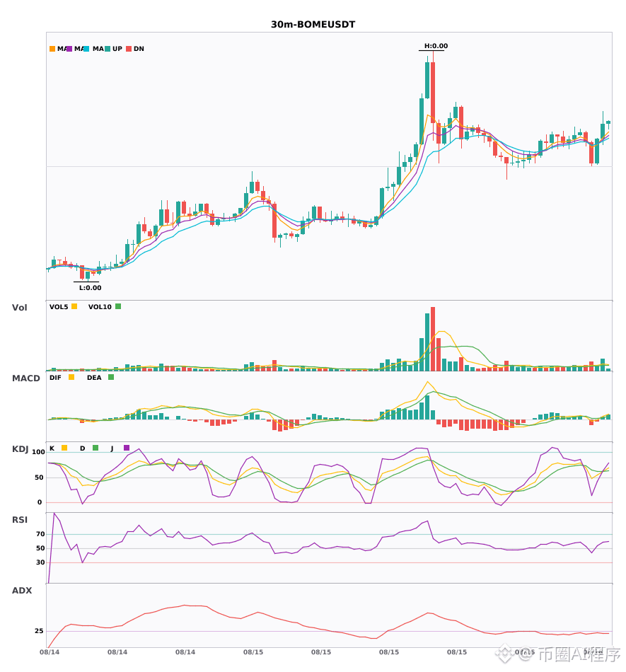Click the KDJ 0 axis label
The image size is (626, 672).
point(40,502)
